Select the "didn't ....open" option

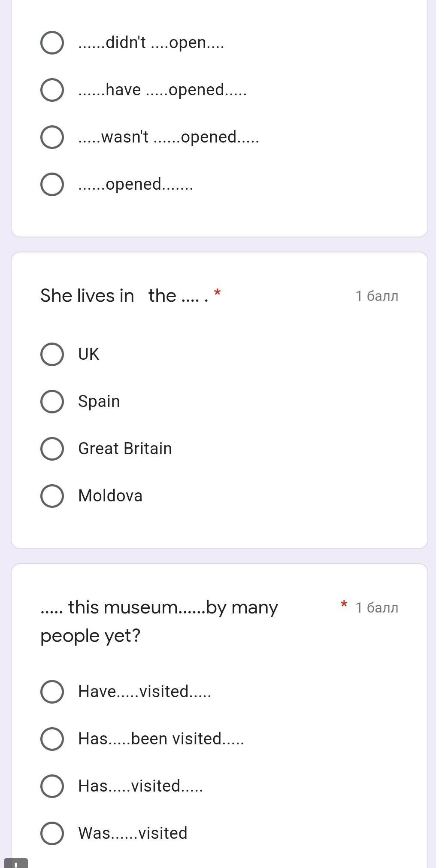coord(52,43)
